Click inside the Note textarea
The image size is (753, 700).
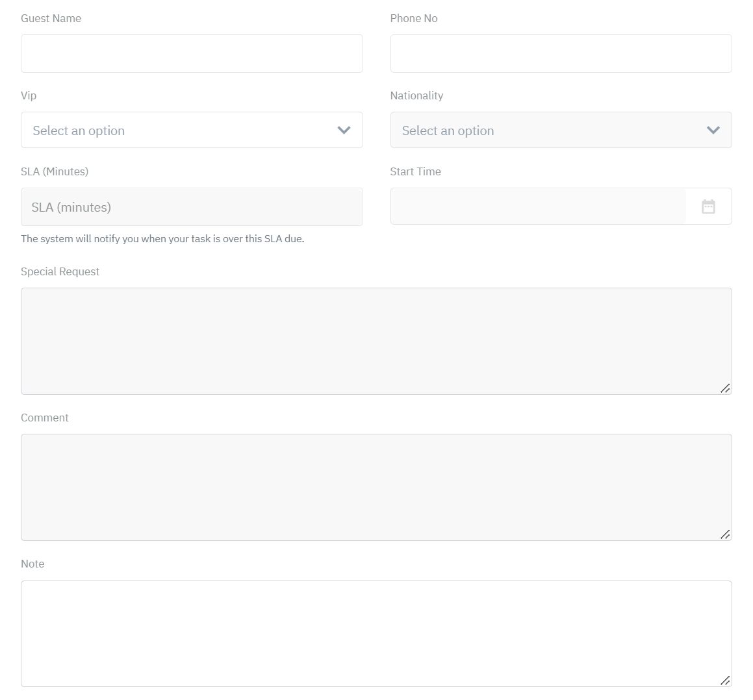point(376,633)
